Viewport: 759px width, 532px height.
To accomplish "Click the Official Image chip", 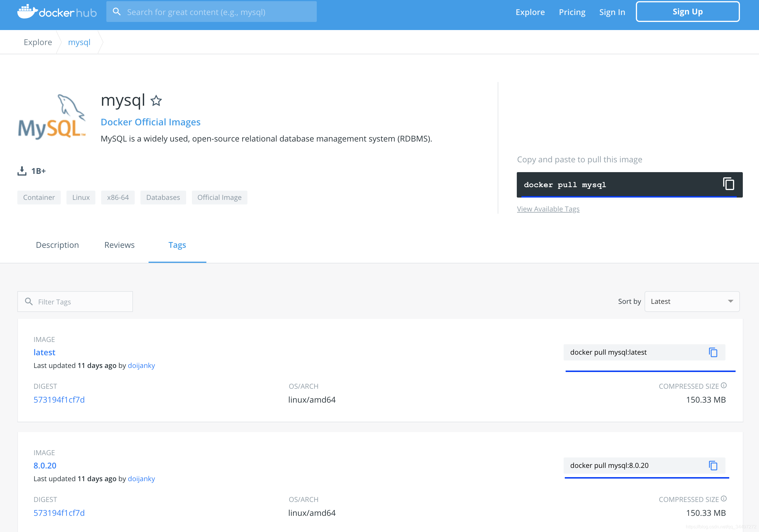I will coord(219,198).
